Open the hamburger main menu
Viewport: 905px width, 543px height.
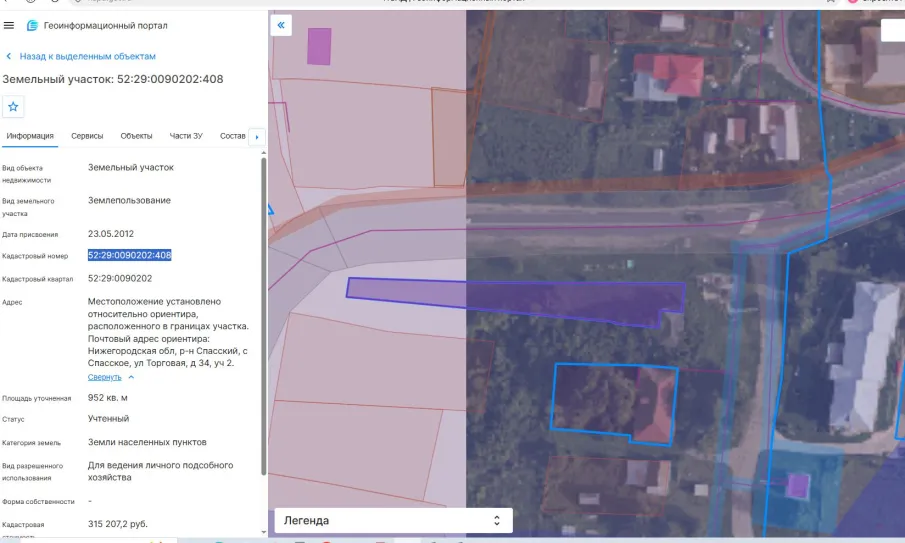coord(9,25)
